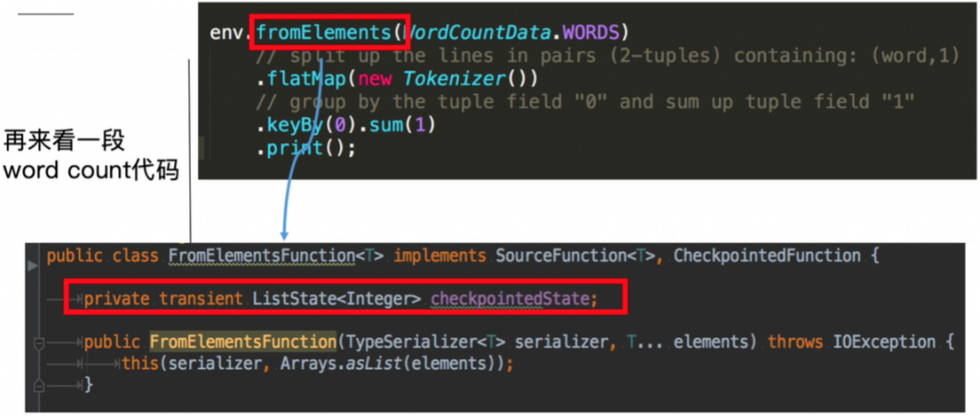Click the flatMap method call
Image resolution: width=980 pixels, height=416 pixels.
pyautogui.click(x=306, y=79)
